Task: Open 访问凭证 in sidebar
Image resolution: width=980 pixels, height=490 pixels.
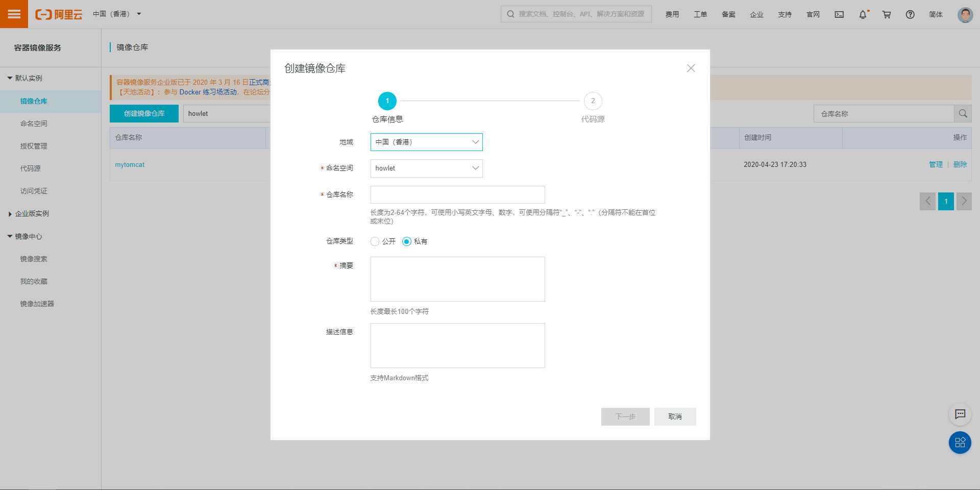Action: coord(34,191)
